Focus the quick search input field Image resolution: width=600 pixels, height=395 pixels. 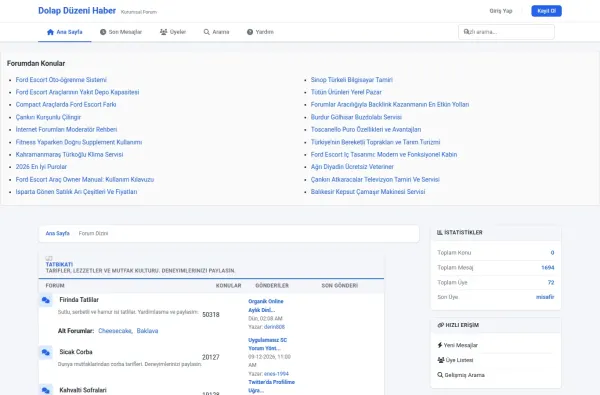(x=506, y=32)
